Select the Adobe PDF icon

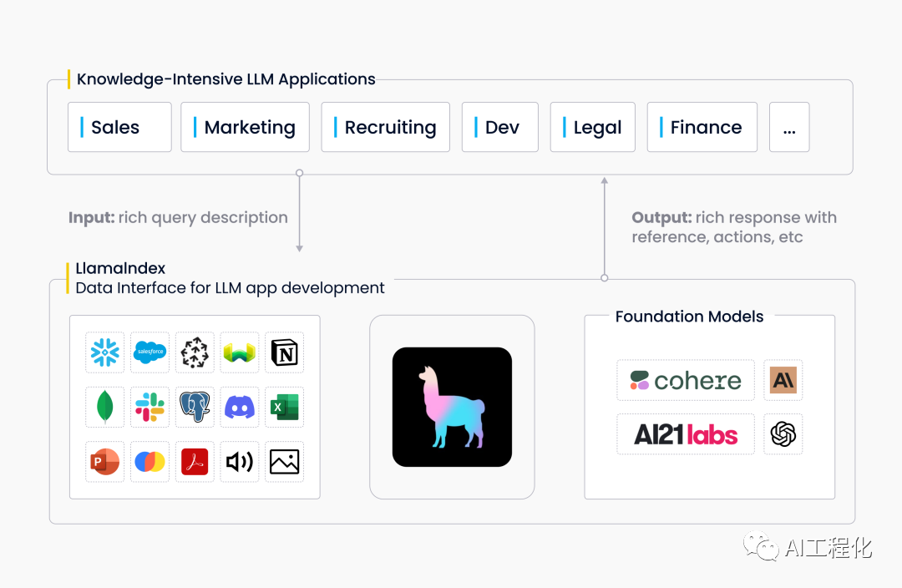[195, 461]
